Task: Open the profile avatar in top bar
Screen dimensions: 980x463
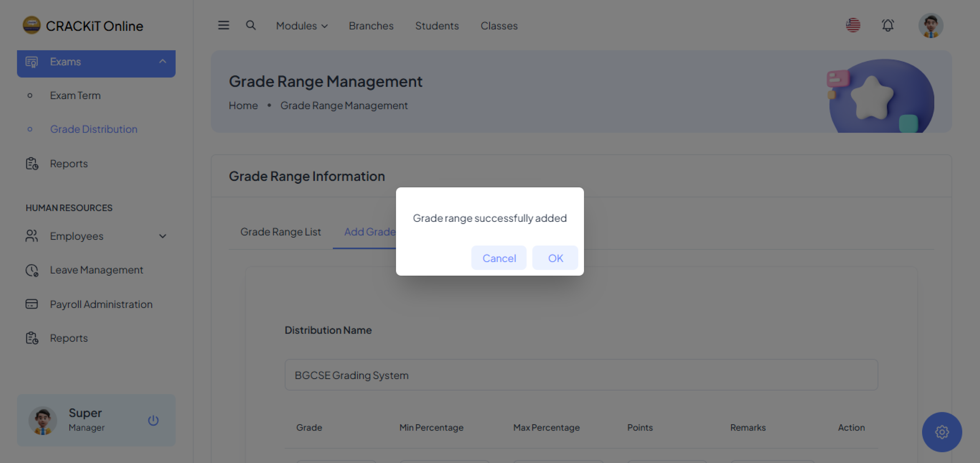Action: [930, 26]
